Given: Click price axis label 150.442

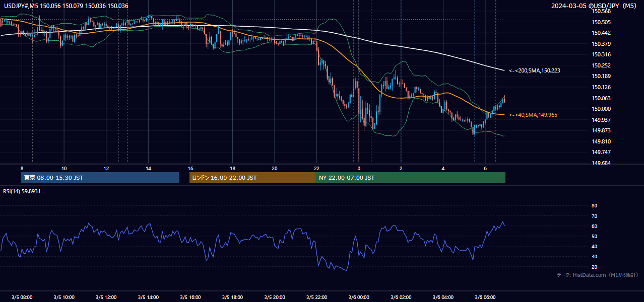Looking at the screenshot, I should [601, 33].
